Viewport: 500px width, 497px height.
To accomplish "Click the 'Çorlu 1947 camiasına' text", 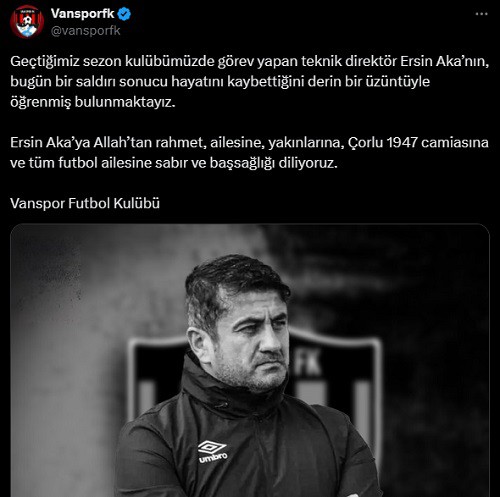I will tap(418, 143).
